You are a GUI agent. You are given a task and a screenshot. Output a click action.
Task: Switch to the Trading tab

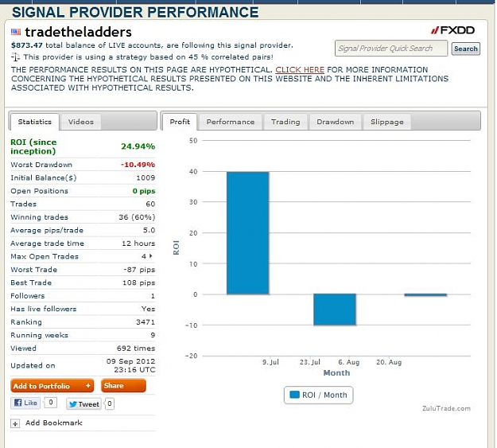pos(285,122)
